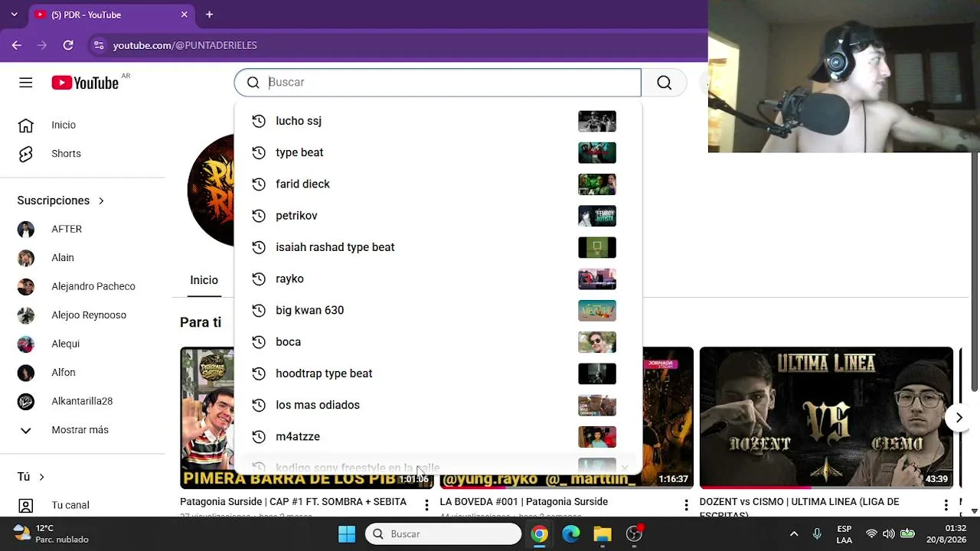
Task: Select the PDR - YouTube browser tab
Action: pyautogui.click(x=111, y=15)
